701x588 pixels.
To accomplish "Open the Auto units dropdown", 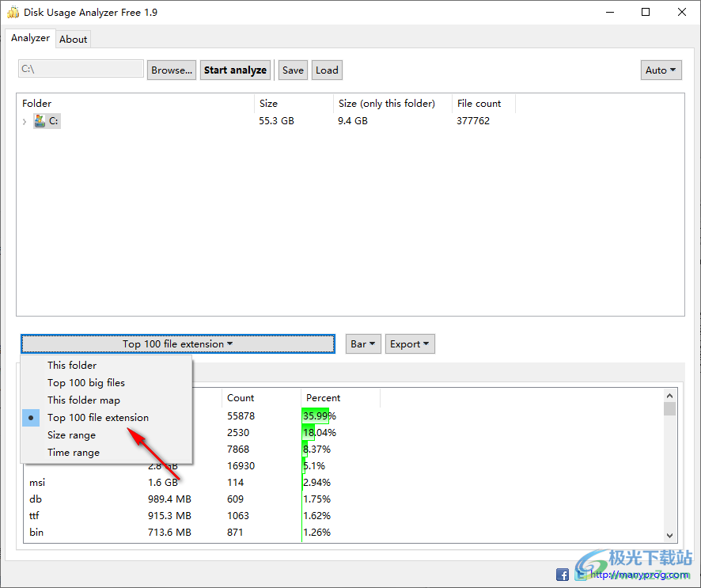I will [661, 70].
